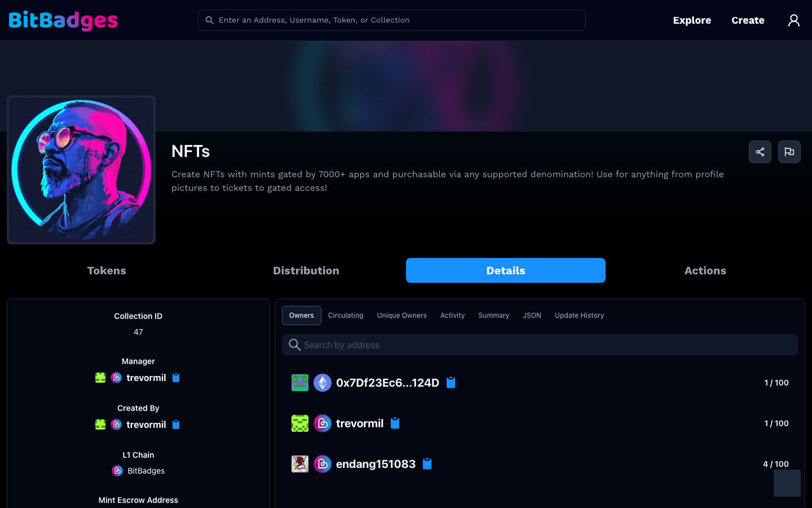Viewport: 812px width, 508px height.
Task: Open the Summary sub-tab
Action: 494,316
